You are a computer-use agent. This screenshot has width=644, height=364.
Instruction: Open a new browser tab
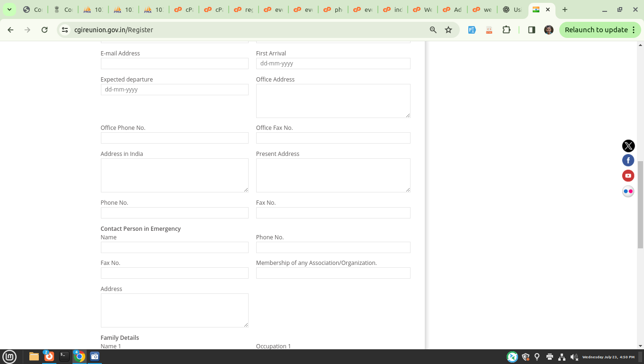tap(564, 9)
